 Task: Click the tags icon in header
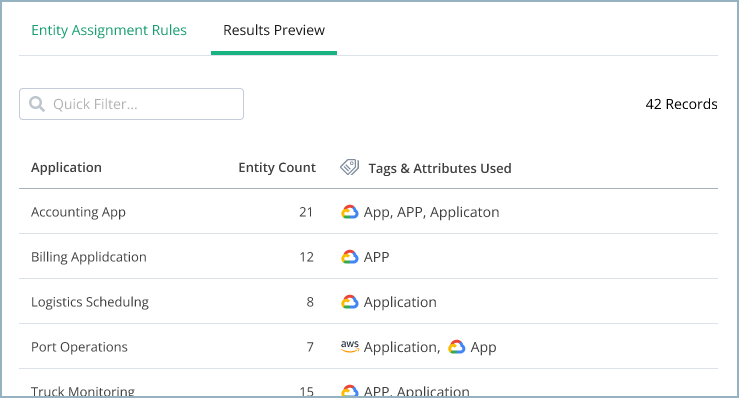[350, 167]
